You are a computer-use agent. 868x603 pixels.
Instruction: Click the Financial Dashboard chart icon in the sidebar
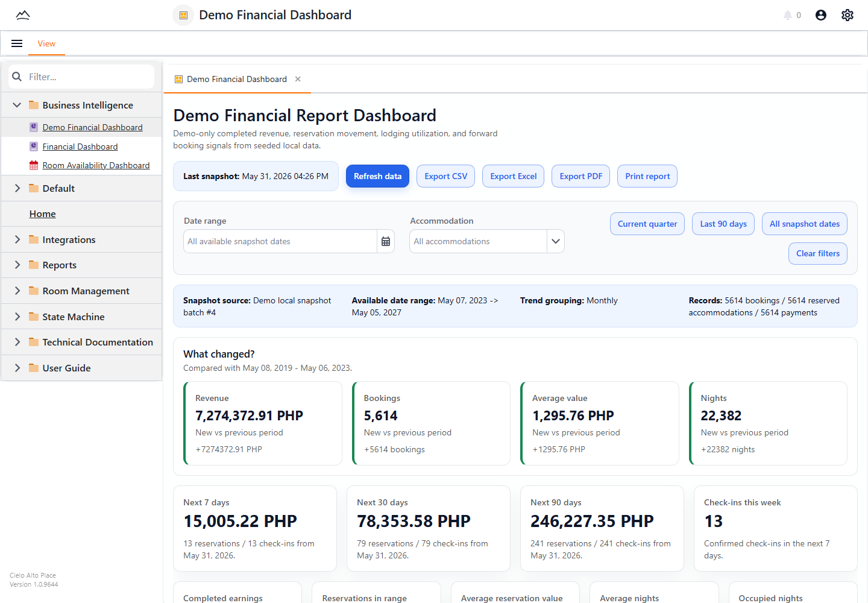[34, 147]
